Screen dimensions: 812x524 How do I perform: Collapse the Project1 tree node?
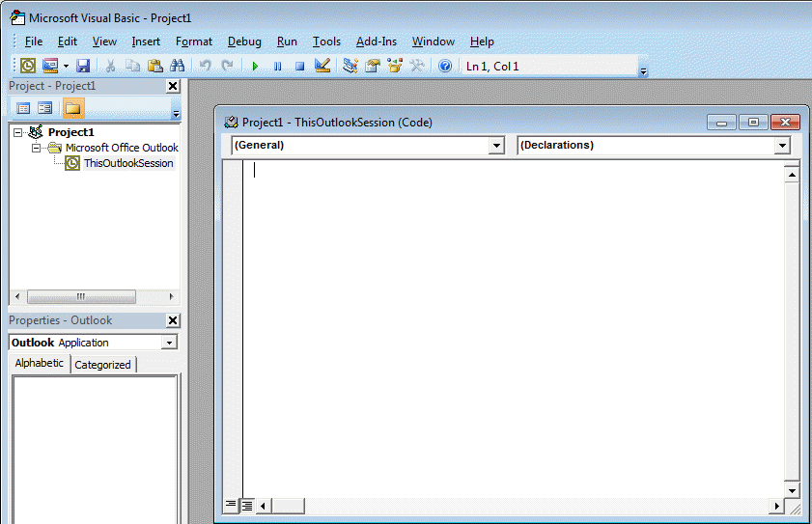(x=18, y=132)
